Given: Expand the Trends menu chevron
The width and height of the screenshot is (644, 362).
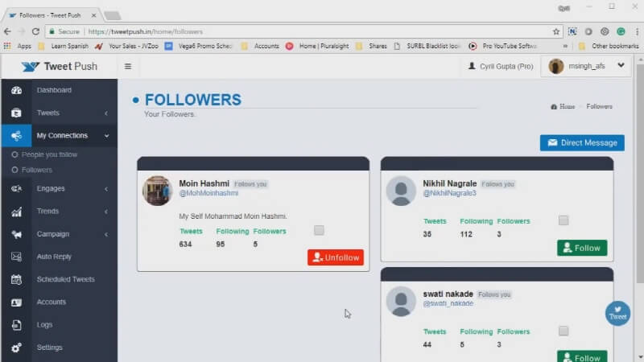Looking at the screenshot, I should (x=106, y=212).
